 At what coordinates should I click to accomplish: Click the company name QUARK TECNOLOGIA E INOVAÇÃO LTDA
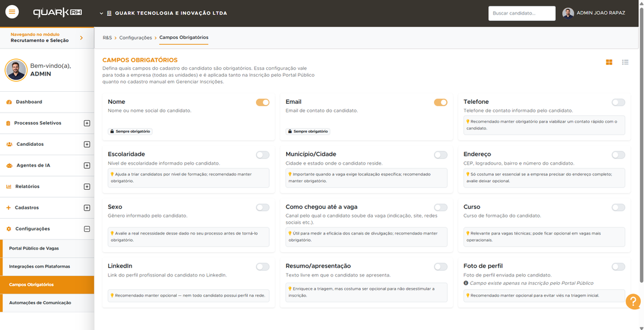[x=171, y=13]
